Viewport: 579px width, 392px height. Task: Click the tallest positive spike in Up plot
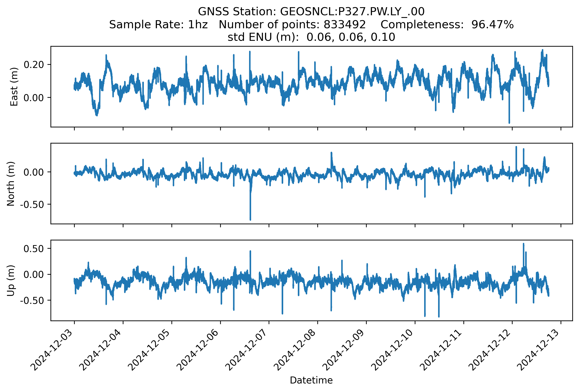point(523,245)
